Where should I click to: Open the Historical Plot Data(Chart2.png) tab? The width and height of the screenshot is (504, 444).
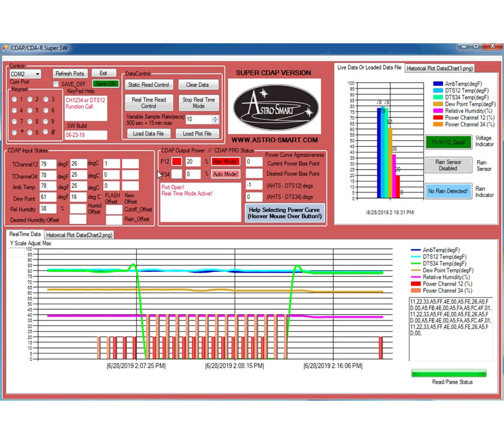(80, 235)
